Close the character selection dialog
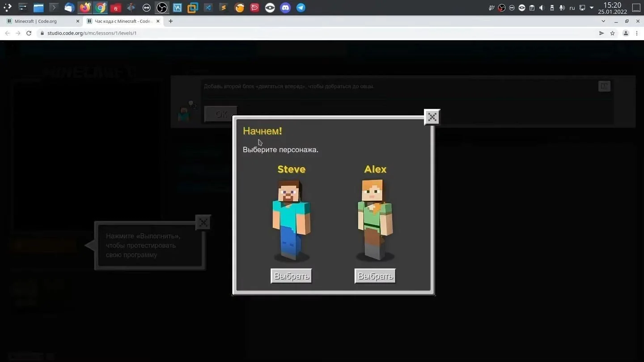644x362 pixels. 432,117
